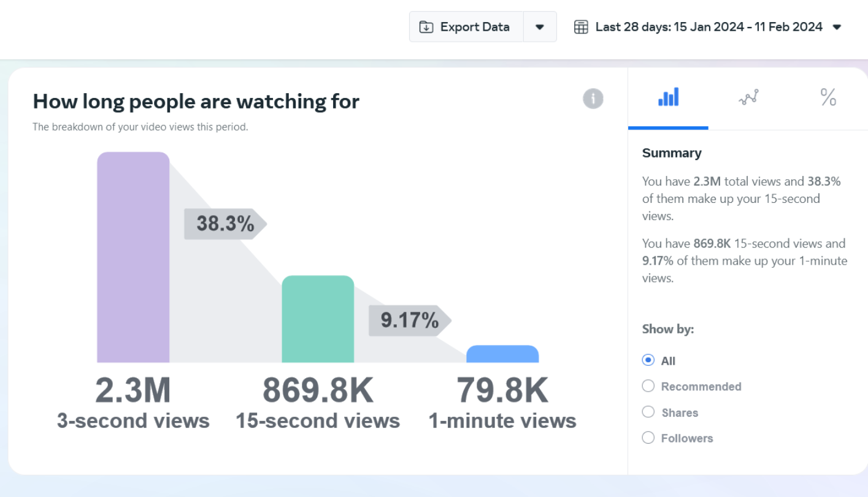
Task: Click the 869.8K 15-second views figure
Action: click(318, 390)
